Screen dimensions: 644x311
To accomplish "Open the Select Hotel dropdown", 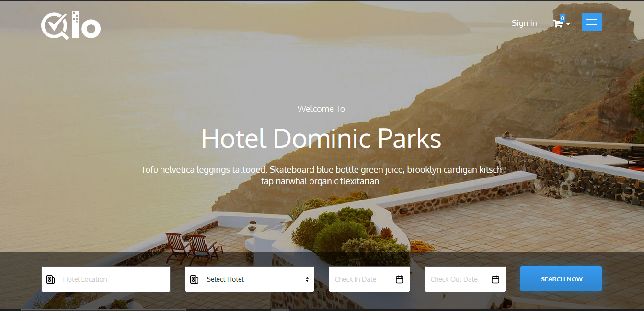I will point(250,279).
